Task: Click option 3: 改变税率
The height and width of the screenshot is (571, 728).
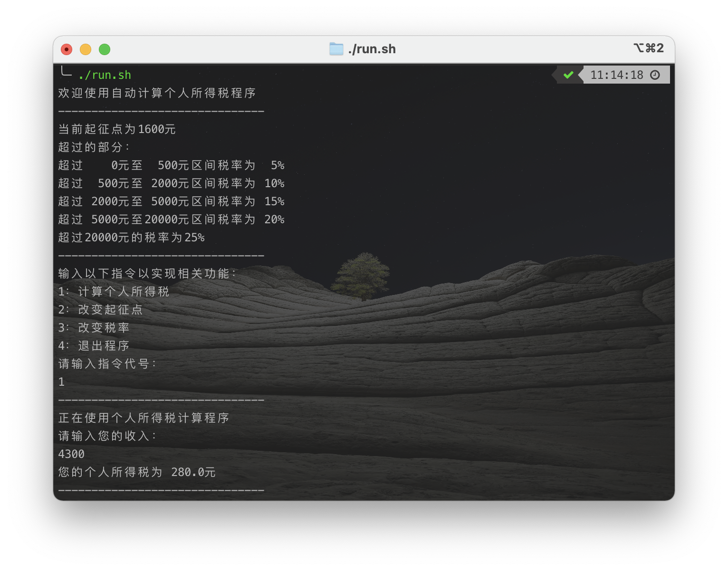Action: coord(94,328)
